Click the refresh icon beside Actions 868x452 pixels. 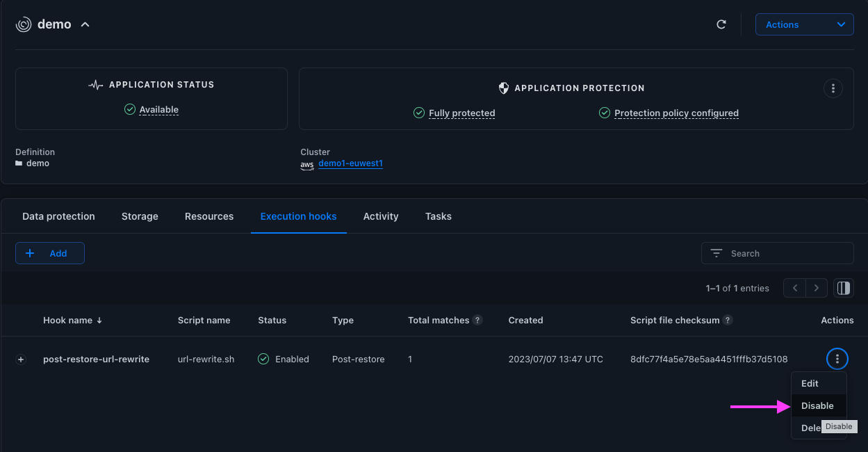point(721,24)
